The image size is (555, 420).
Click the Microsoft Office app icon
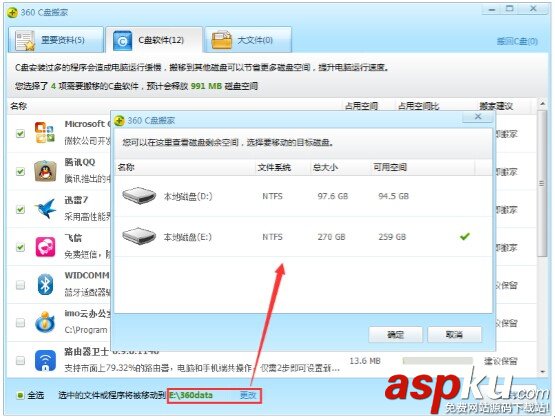[x=45, y=133]
